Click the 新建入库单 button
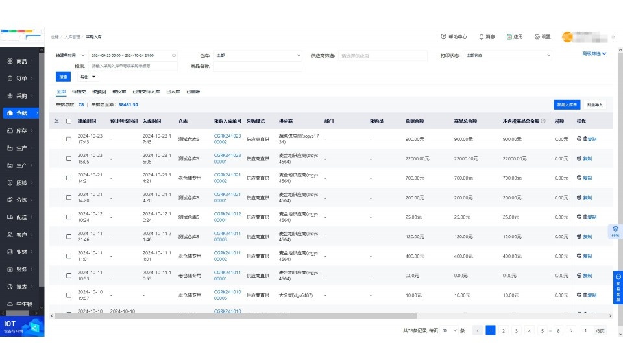623x364 pixels. point(566,104)
